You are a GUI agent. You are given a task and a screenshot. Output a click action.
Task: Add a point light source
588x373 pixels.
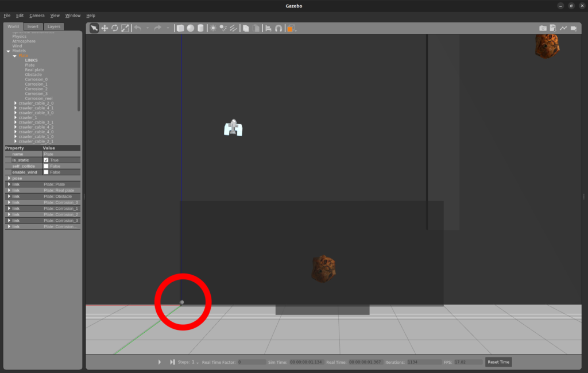[213, 28]
